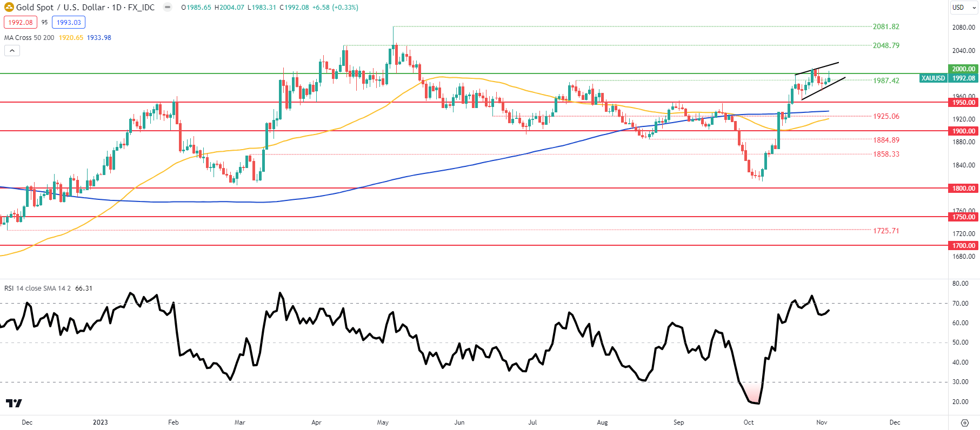Click the red 1950.00 price label
The image size is (980, 430).
[x=963, y=103]
